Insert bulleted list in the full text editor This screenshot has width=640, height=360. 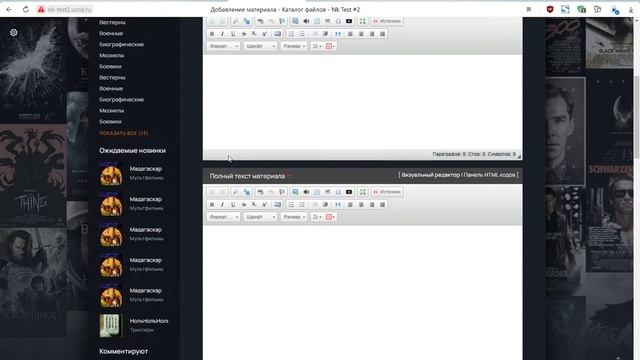pyautogui.click(x=302, y=204)
